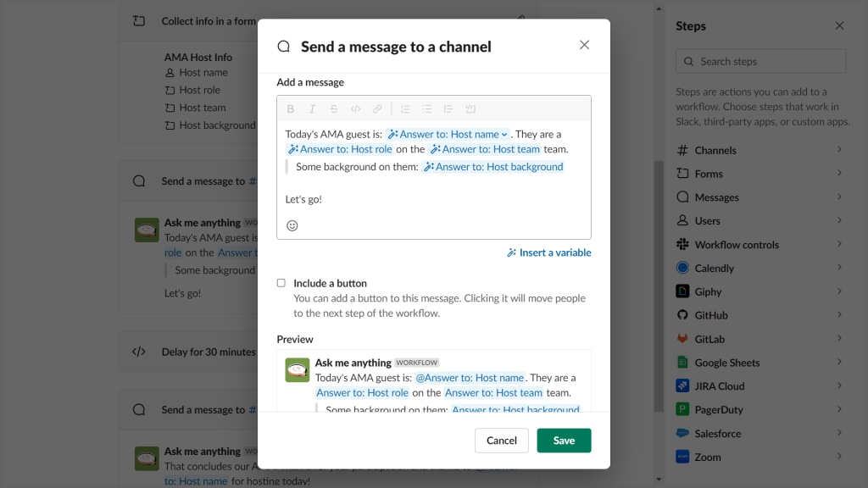Open the emoji picker in the editor
The image size is (868, 488).
tap(292, 225)
